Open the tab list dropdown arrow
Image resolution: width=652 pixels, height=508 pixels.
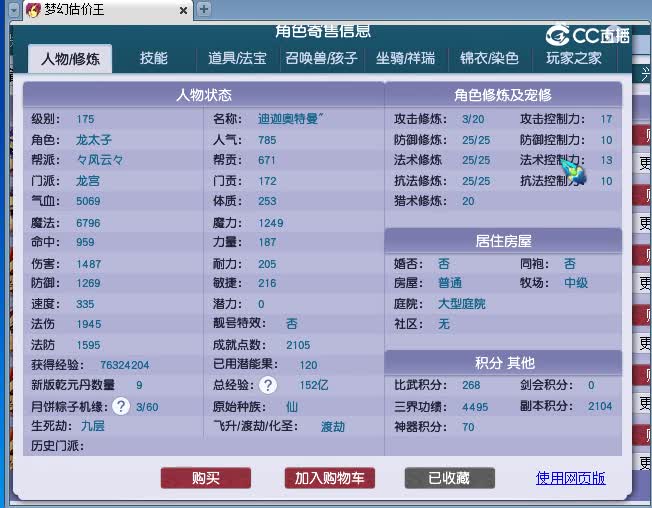14,10
